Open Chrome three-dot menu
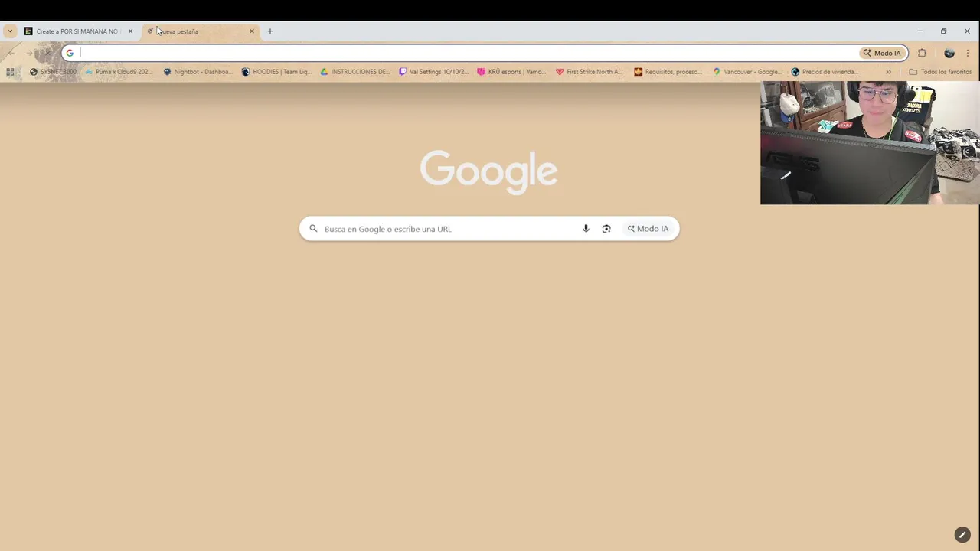Viewport: 980px width, 551px height. tap(968, 53)
